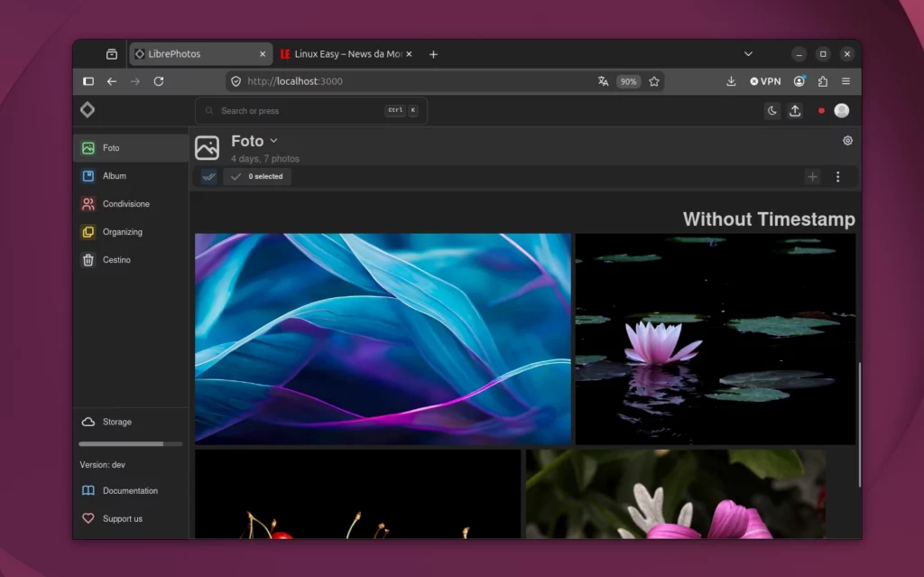This screenshot has width=924, height=577.
Task: Open the Foto section in sidebar
Action: click(x=132, y=148)
